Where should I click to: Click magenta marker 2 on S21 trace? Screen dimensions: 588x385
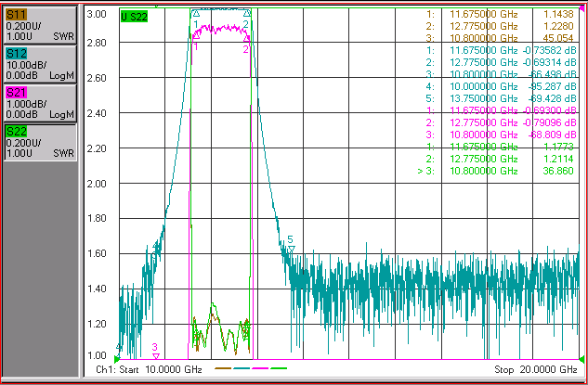246,39
